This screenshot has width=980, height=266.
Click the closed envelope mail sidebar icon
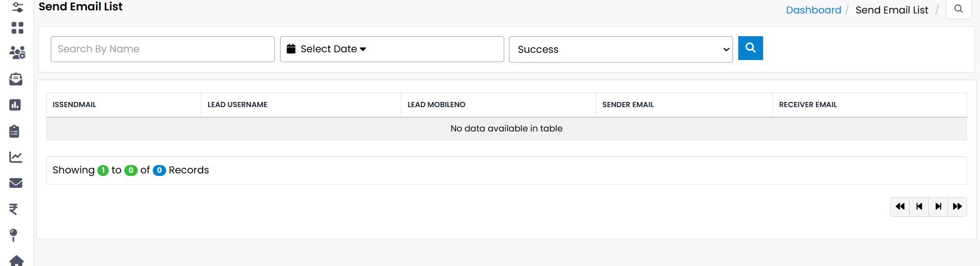point(16,183)
